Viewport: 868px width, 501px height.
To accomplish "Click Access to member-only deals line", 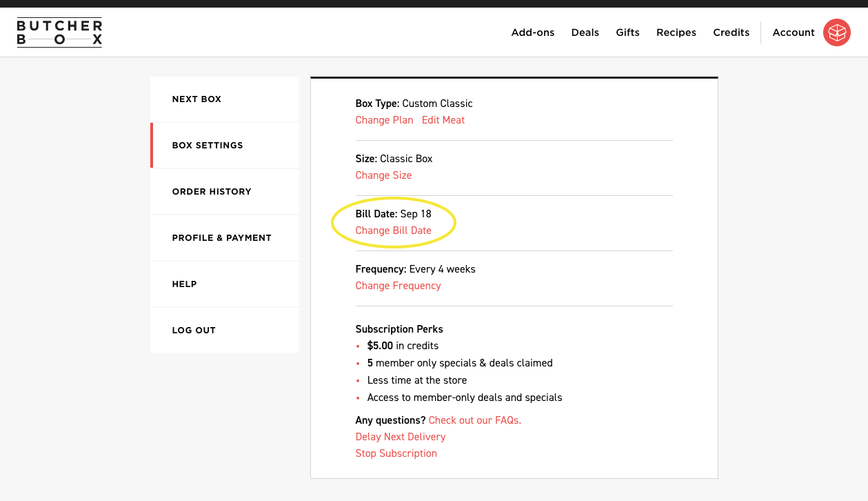I will coord(465,397).
